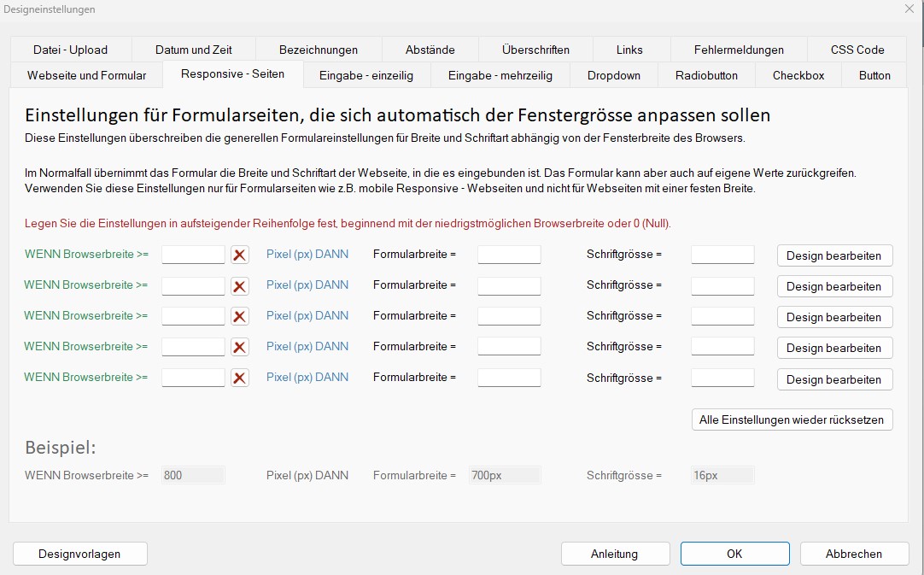The height and width of the screenshot is (575, 924).
Task: Click the red X icon in fifth row
Action: pyautogui.click(x=240, y=378)
